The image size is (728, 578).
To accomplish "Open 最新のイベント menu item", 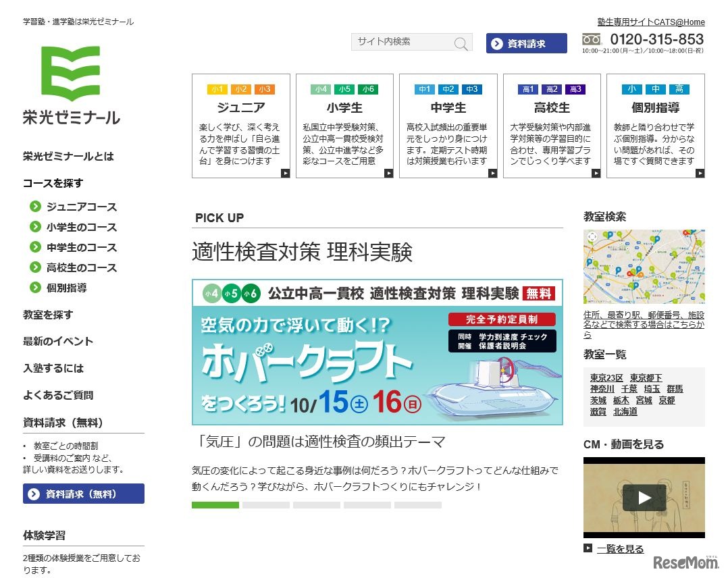I will pyautogui.click(x=58, y=342).
